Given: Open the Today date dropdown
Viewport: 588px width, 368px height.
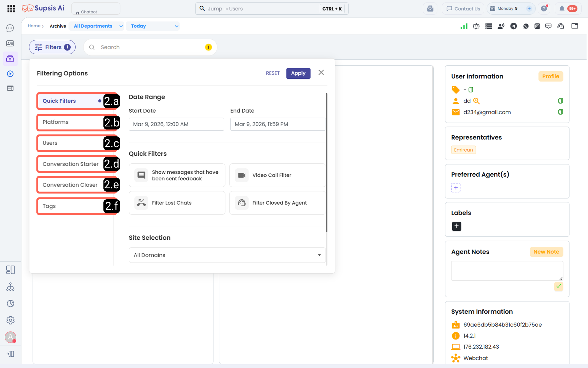Looking at the screenshot, I should click(153, 26).
